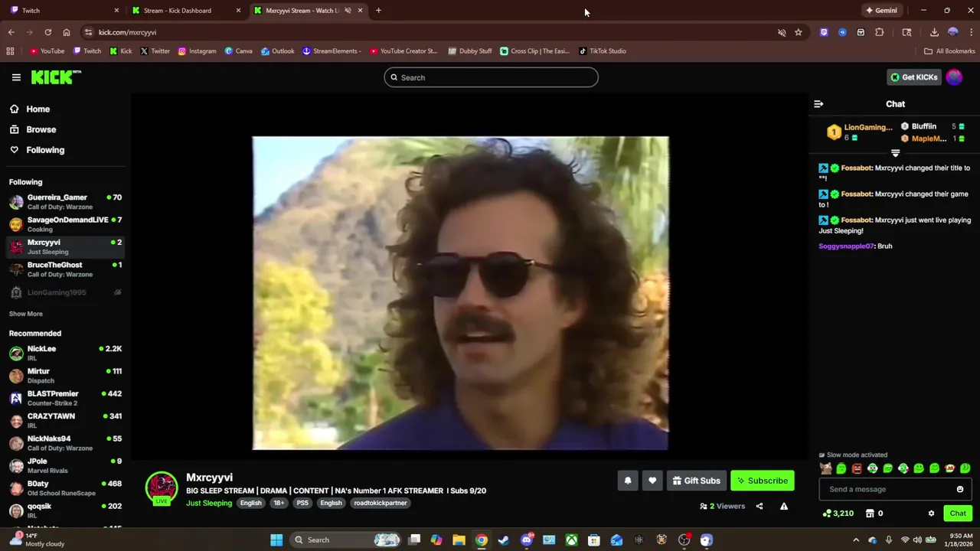The width and height of the screenshot is (980, 551).
Task: Open Xbox app from the taskbar
Action: pos(571,540)
